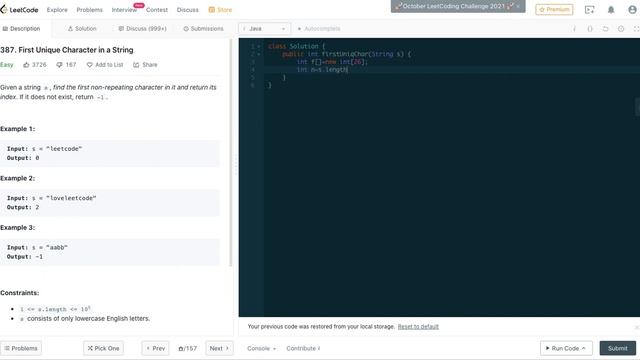The image size is (640, 360).
Task: Click Pick One random problem button
Action: tap(103, 348)
